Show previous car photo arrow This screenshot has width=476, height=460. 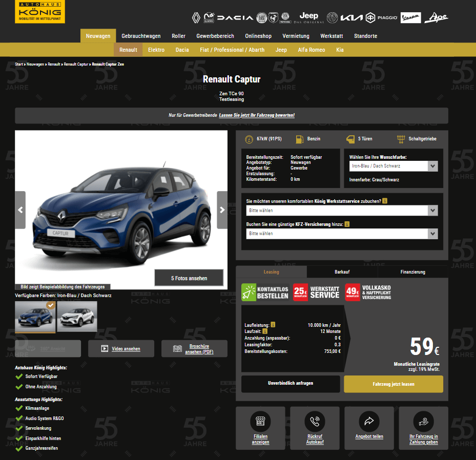click(20, 210)
